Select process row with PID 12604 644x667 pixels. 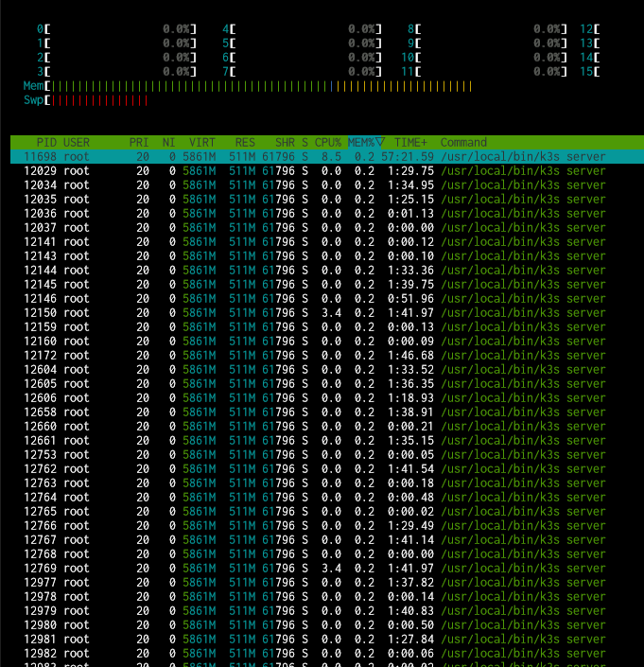327,370
